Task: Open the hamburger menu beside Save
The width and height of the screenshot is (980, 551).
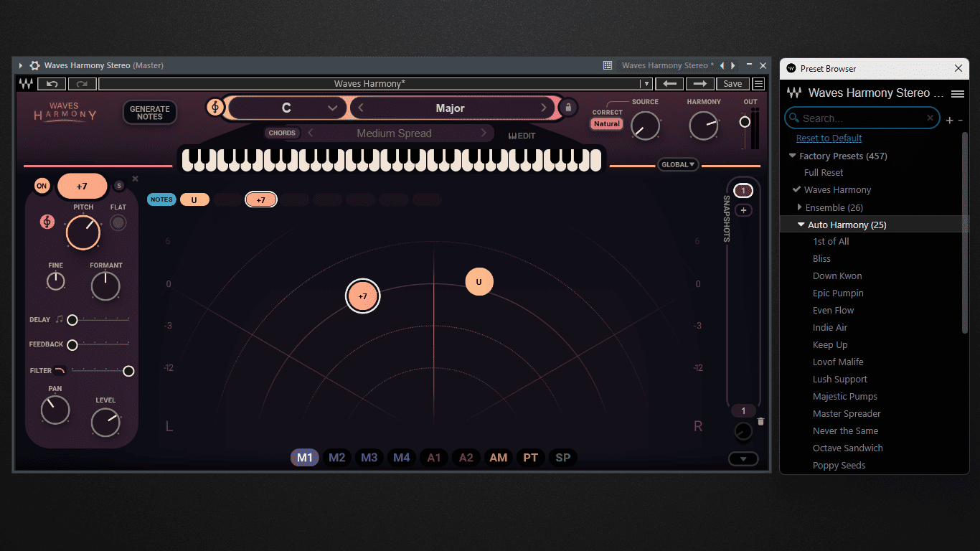Action: pyautogui.click(x=758, y=84)
